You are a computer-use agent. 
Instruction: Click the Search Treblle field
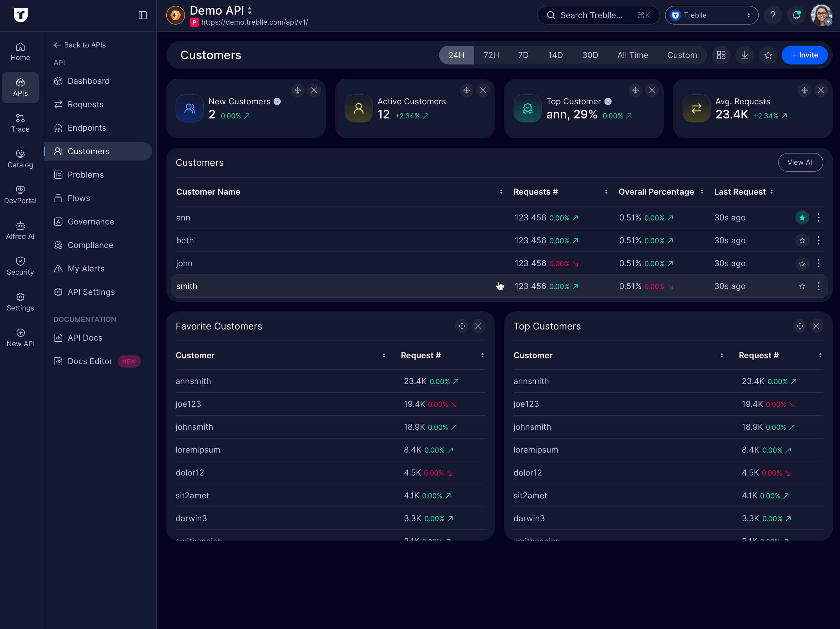click(598, 15)
